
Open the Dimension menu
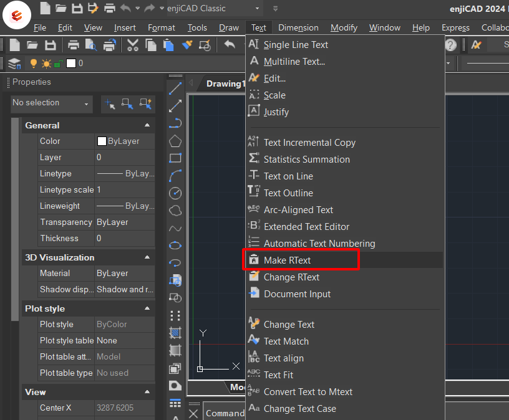[x=298, y=28]
